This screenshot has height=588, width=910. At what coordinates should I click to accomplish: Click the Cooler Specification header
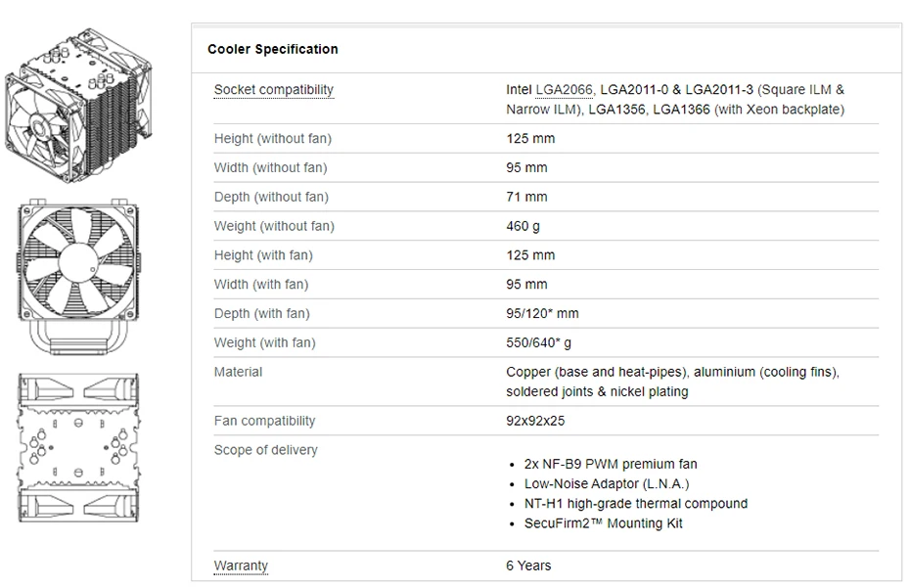point(273,49)
